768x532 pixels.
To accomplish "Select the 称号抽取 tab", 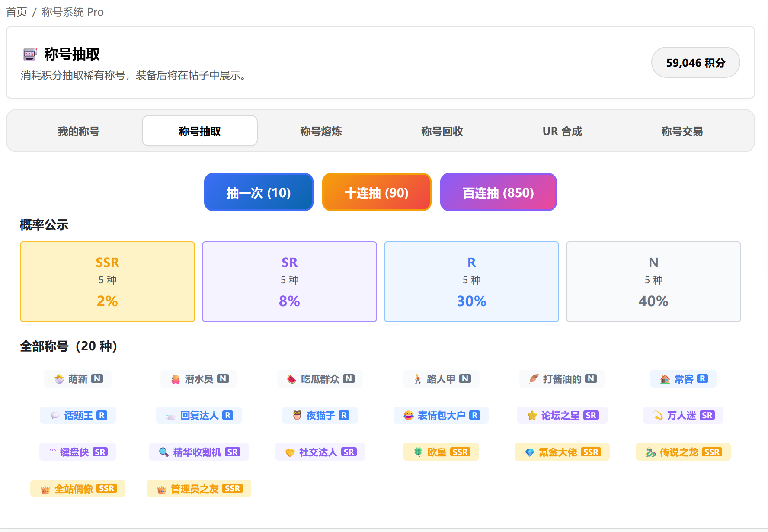I will click(200, 131).
